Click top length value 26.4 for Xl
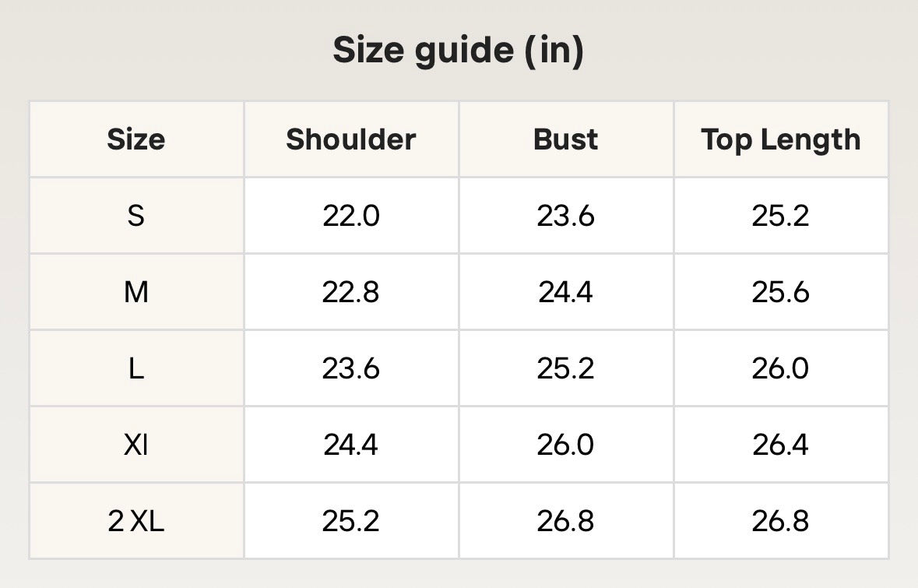The width and height of the screenshot is (918, 588). (x=780, y=445)
